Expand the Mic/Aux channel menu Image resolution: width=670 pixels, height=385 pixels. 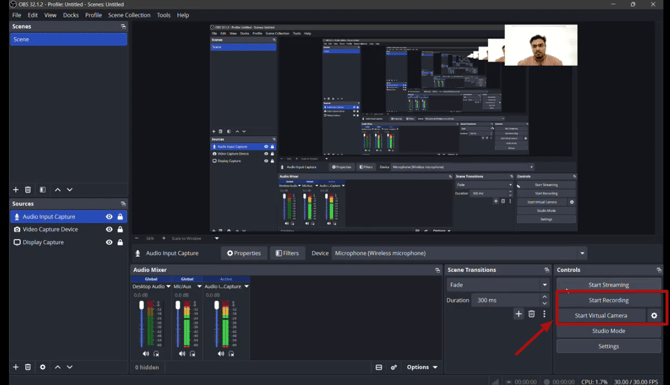pos(199,287)
